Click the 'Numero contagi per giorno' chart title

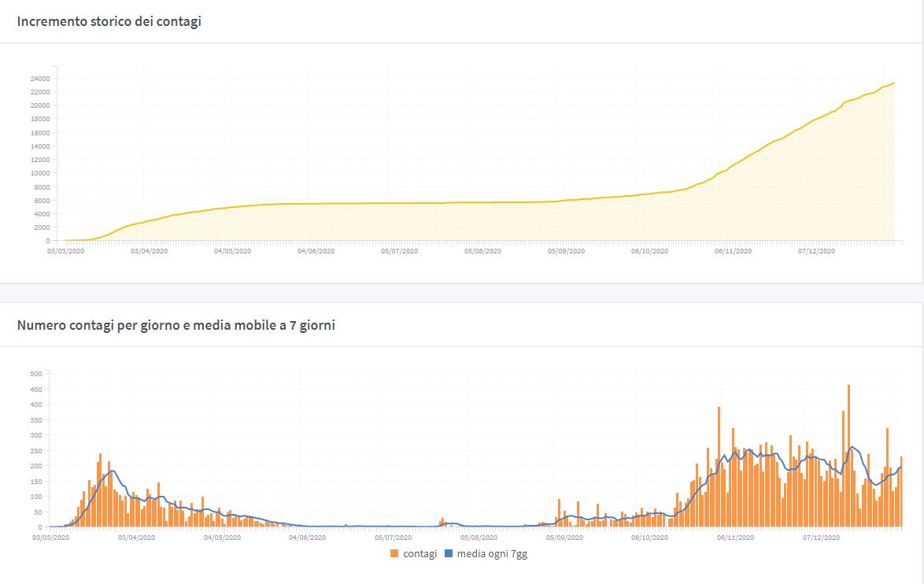(x=176, y=325)
